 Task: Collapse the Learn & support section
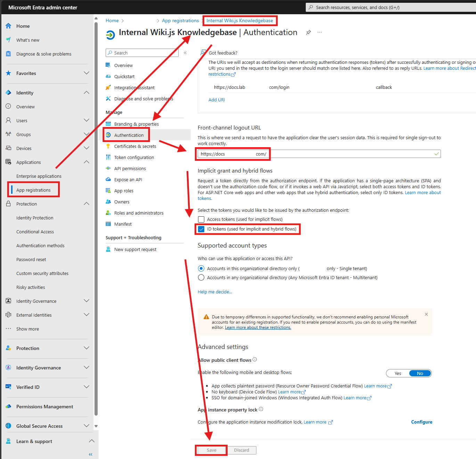[x=92, y=441]
